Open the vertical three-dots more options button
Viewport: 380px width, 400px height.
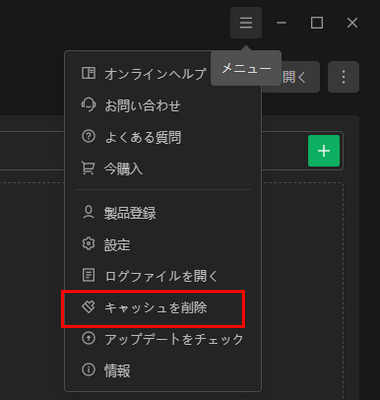point(343,77)
